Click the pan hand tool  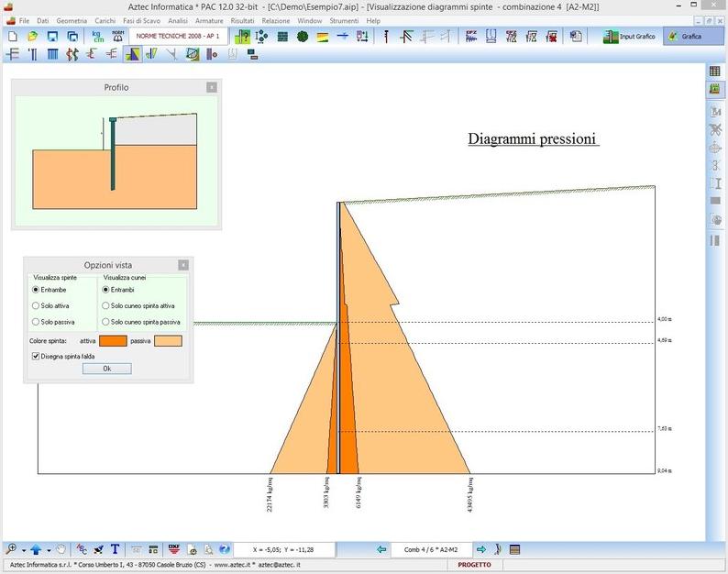(61, 549)
